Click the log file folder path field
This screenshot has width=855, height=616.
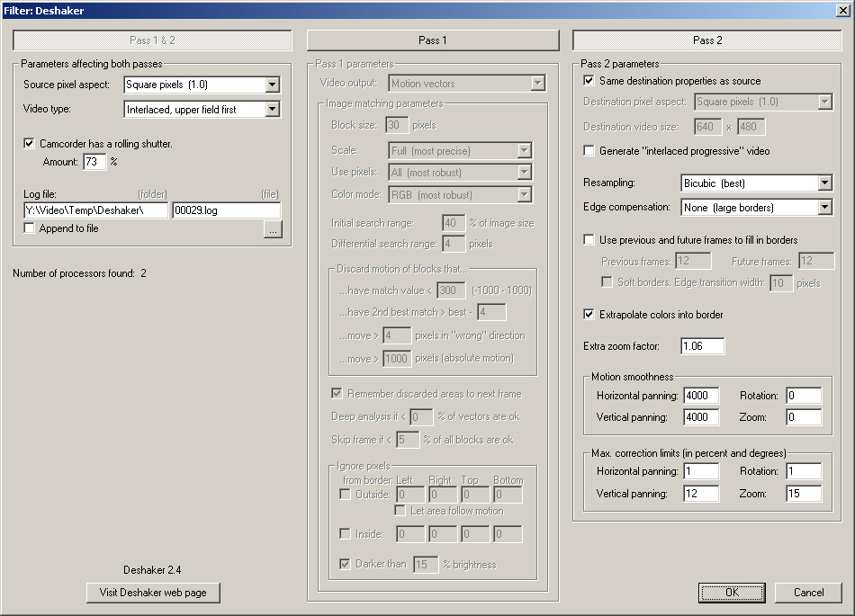click(96, 210)
